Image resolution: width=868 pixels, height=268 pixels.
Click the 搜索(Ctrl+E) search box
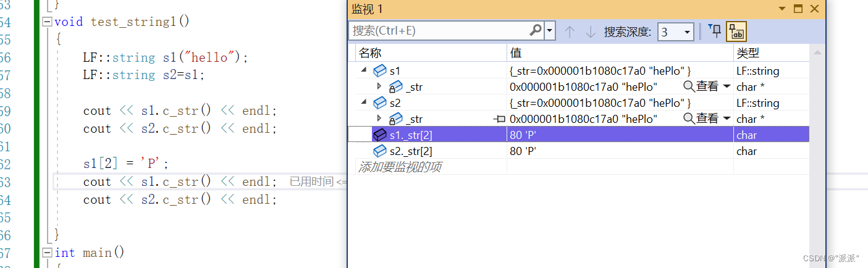tap(439, 31)
